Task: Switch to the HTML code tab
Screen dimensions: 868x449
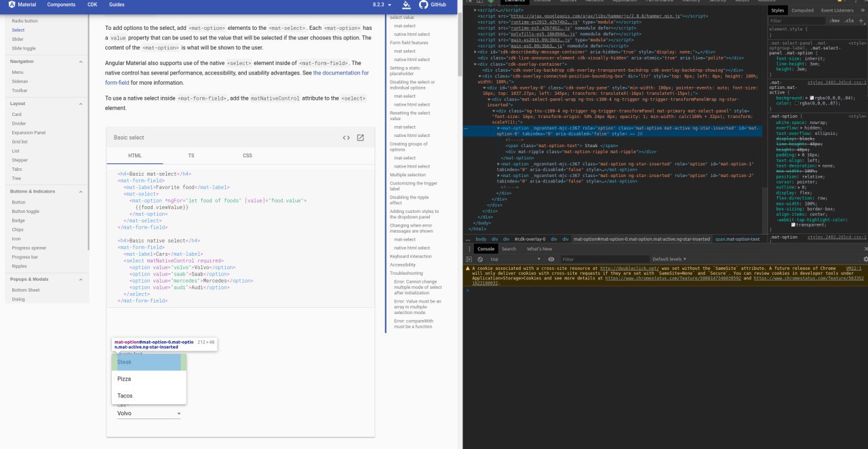Action: pyautogui.click(x=135, y=155)
